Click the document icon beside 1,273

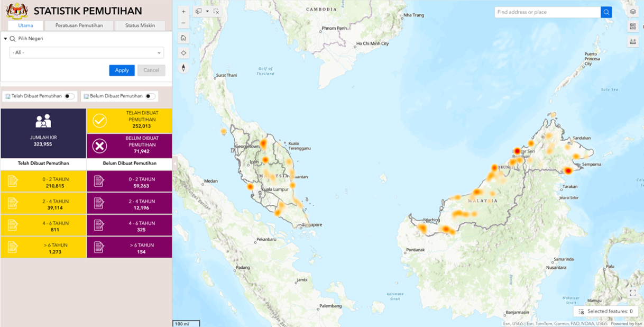[x=13, y=247]
